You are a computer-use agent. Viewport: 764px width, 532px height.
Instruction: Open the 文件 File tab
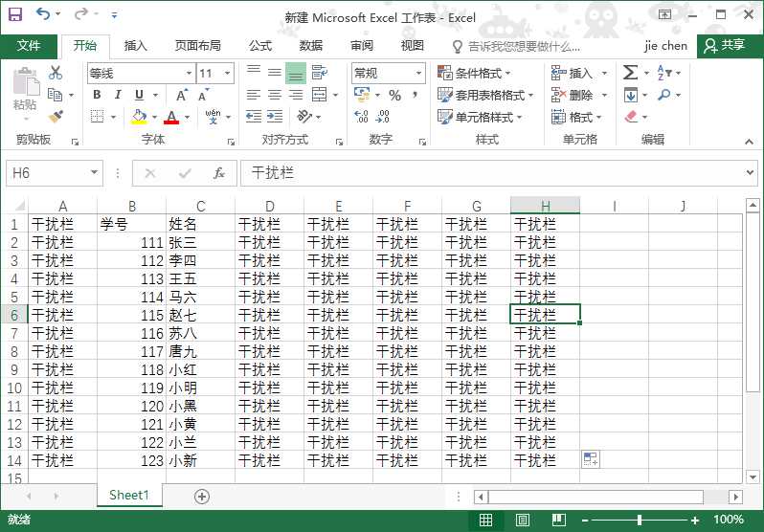point(29,46)
